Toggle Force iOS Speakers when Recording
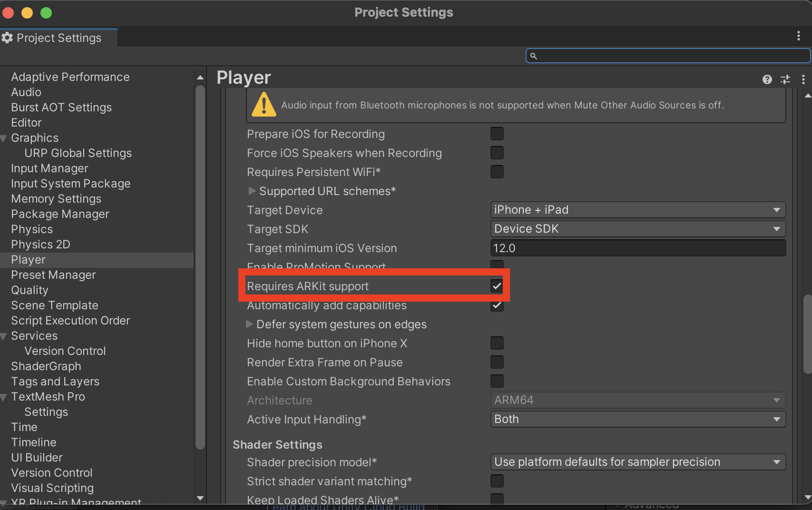Viewport: 812px width, 510px height. 497,153
